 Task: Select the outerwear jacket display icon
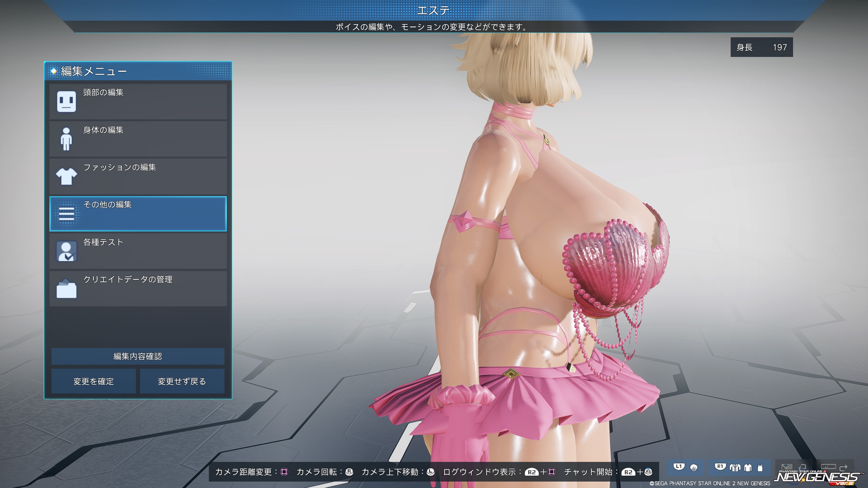click(735, 467)
